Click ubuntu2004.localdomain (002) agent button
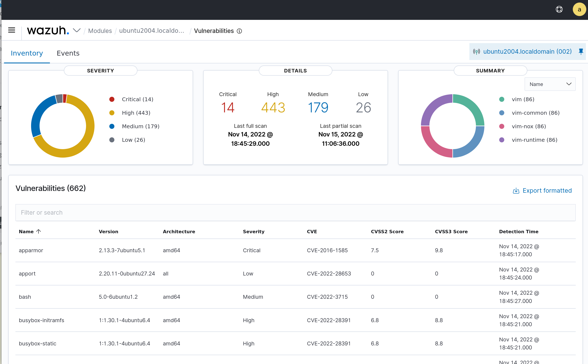The height and width of the screenshot is (364, 588). click(527, 52)
